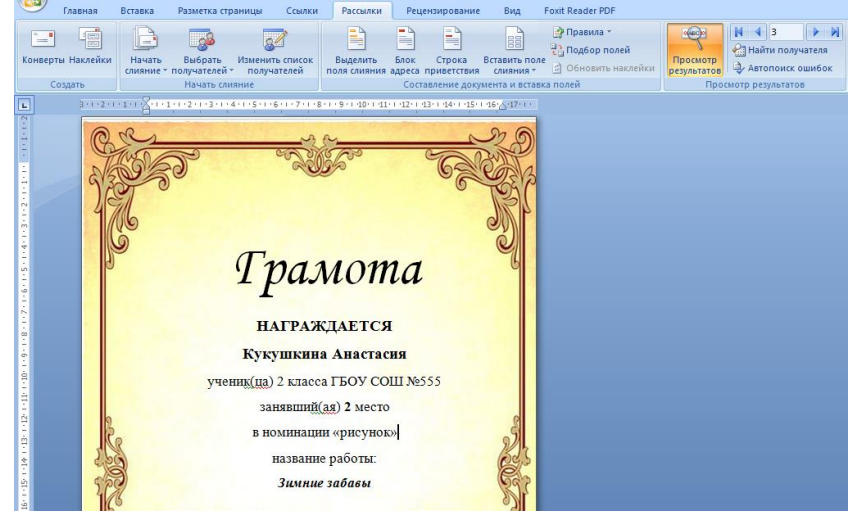Screen dimensions: 854x516
Task: Open the Рецензирование ribbon tab
Action: click(434, 10)
